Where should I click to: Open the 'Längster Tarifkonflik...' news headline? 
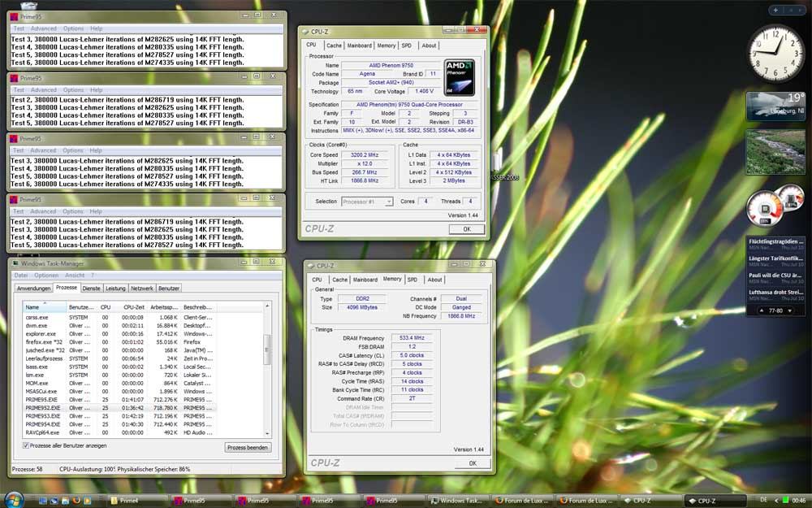(775, 258)
